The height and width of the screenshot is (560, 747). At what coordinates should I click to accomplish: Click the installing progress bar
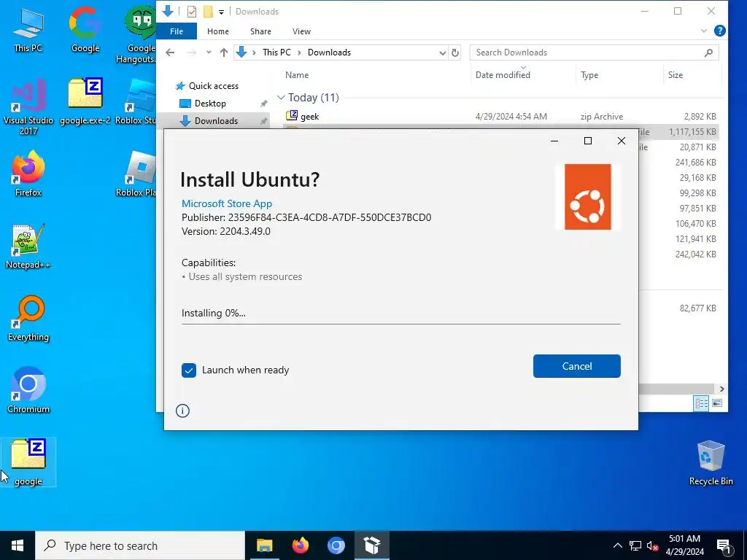click(x=400, y=324)
